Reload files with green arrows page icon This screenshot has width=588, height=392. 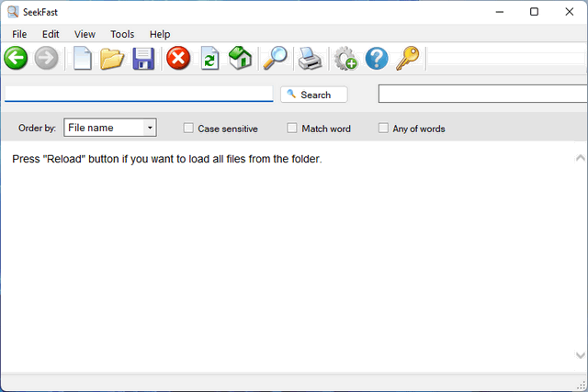[x=210, y=58]
